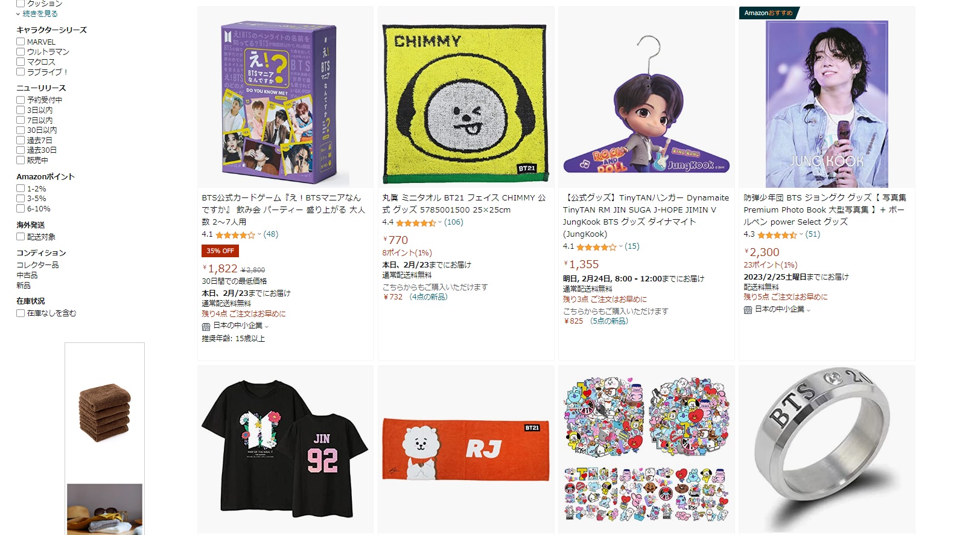This screenshot has height=535, width=980.
Task: Click the 日本の中小企業 shop icon under the BTS card game
Action: click(206, 326)
